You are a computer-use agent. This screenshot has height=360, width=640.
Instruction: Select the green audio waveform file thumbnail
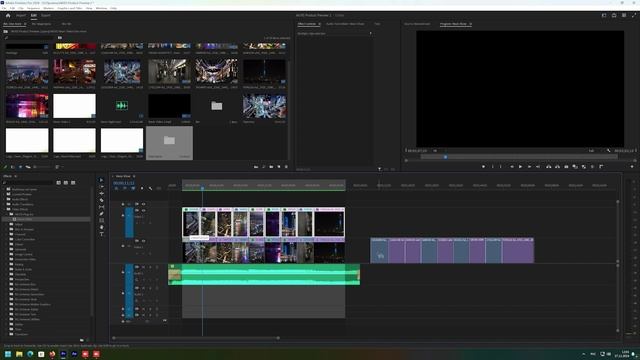click(x=122, y=106)
